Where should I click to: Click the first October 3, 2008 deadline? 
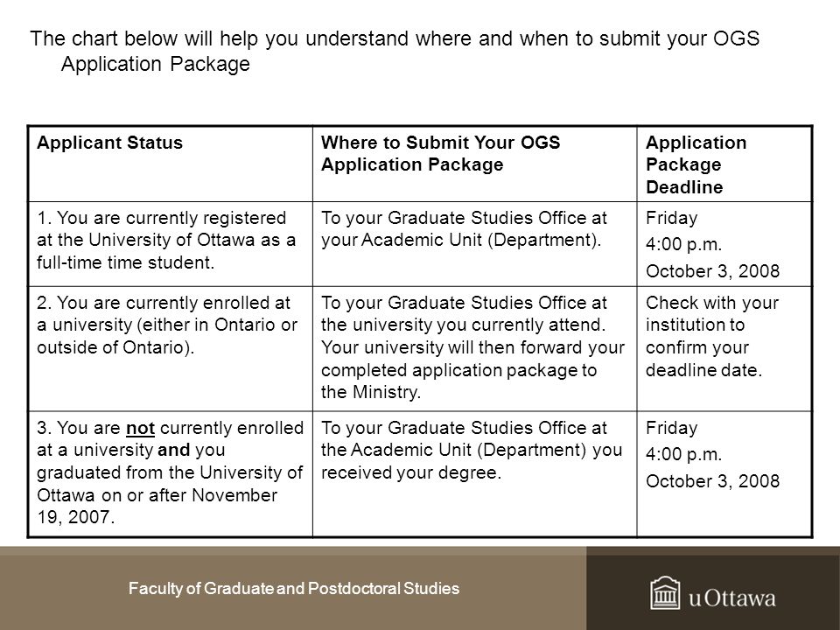[x=712, y=271]
